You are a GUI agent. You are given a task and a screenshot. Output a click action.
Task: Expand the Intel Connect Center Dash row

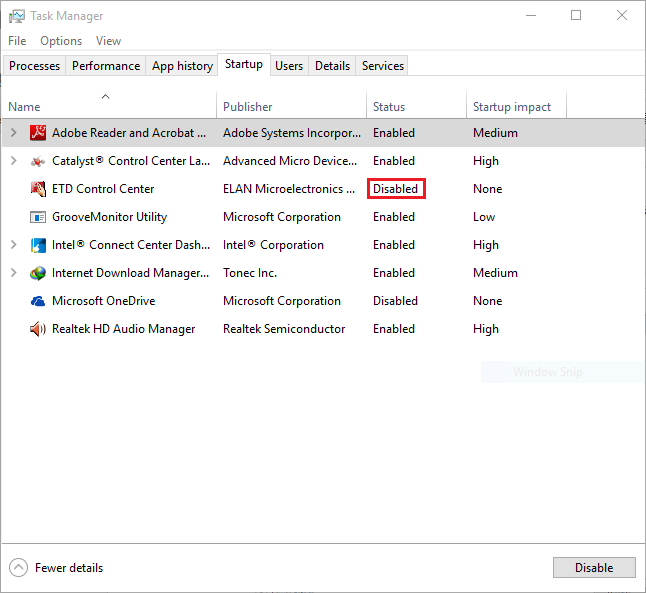(x=14, y=245)
